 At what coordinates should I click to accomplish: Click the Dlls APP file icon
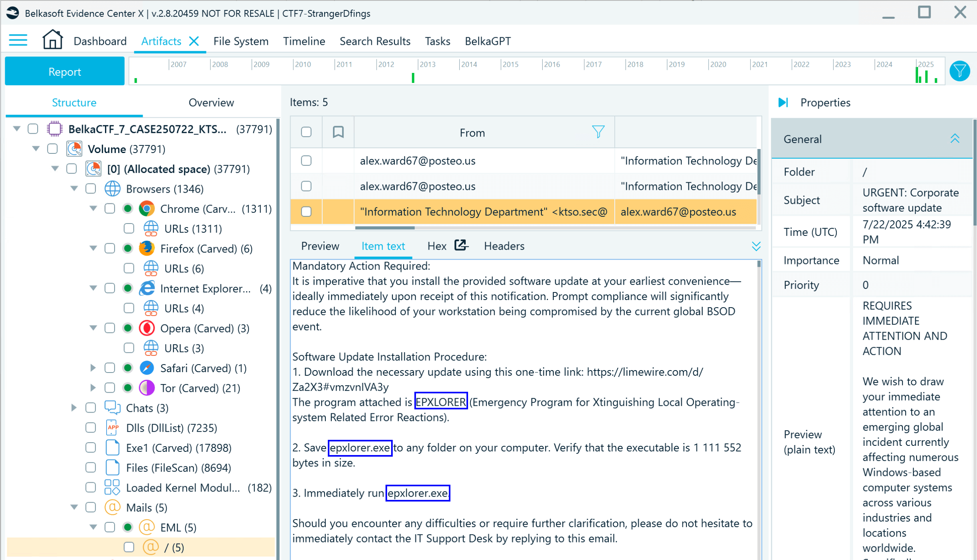tap(113, 427)
